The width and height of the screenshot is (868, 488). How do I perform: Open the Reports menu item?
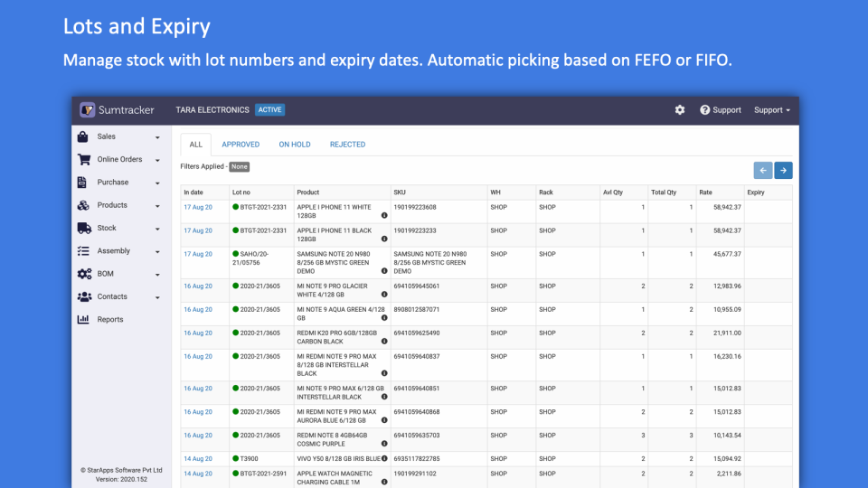point(110,319)
